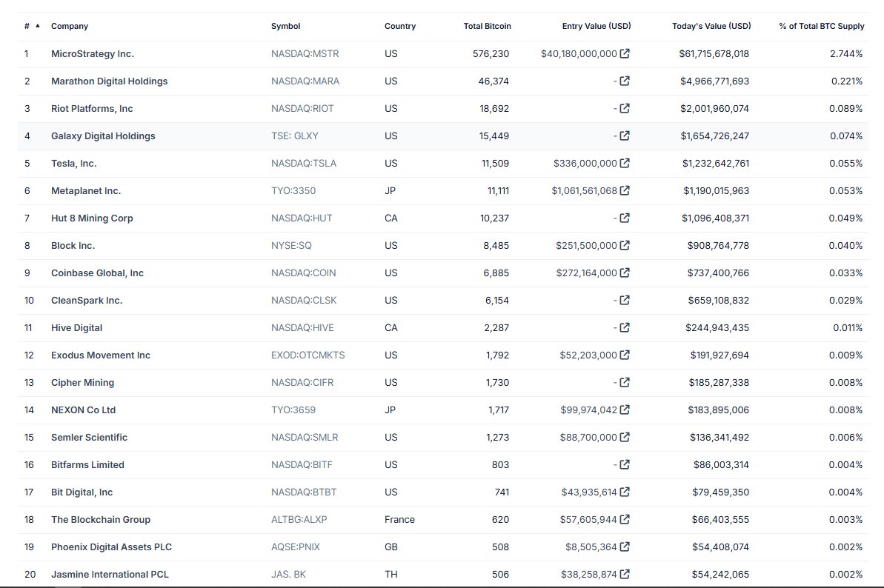Select 0.011% Hive Digital supply share

848,328
